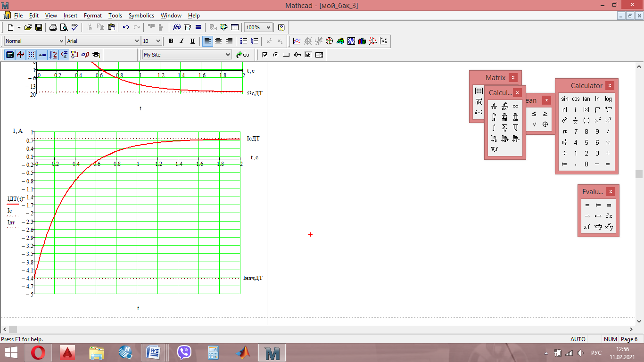
Task: Apply numbered list formatting
Action: click(x=255, y=41)
